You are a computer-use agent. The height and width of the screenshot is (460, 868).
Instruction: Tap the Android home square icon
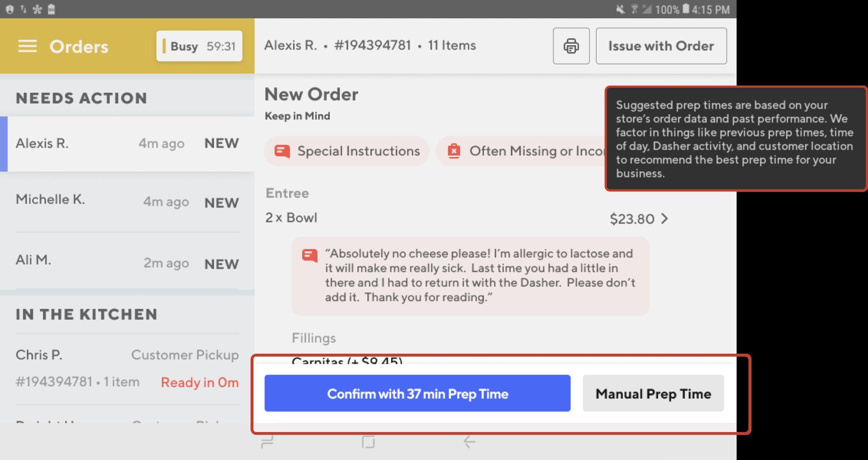pyautogui.click(x=368, y=442)
